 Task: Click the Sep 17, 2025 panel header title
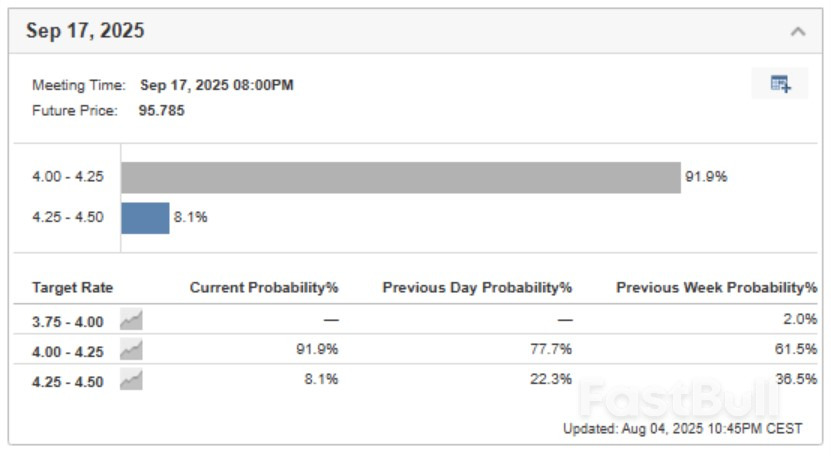tap(85, 31)
